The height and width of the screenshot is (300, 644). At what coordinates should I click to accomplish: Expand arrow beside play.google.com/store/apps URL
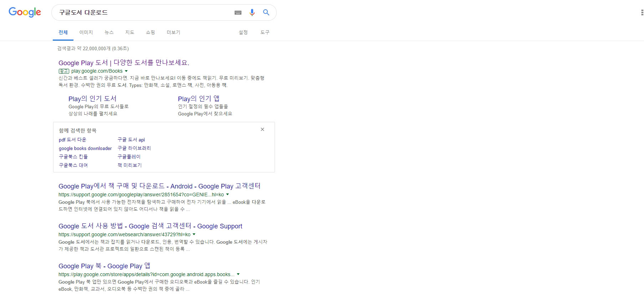point(238,274)
